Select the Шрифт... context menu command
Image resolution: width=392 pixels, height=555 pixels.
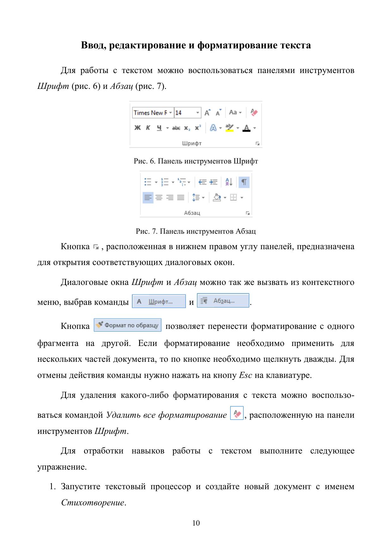point(159,301)
